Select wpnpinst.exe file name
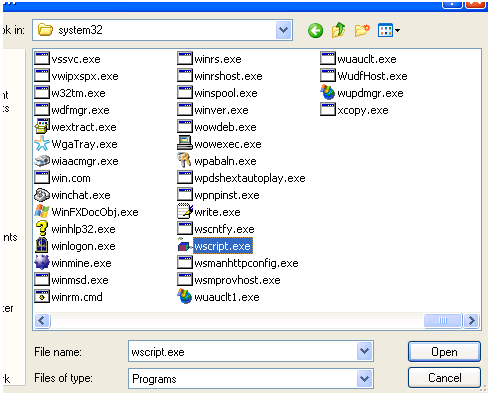 (227, 195)
